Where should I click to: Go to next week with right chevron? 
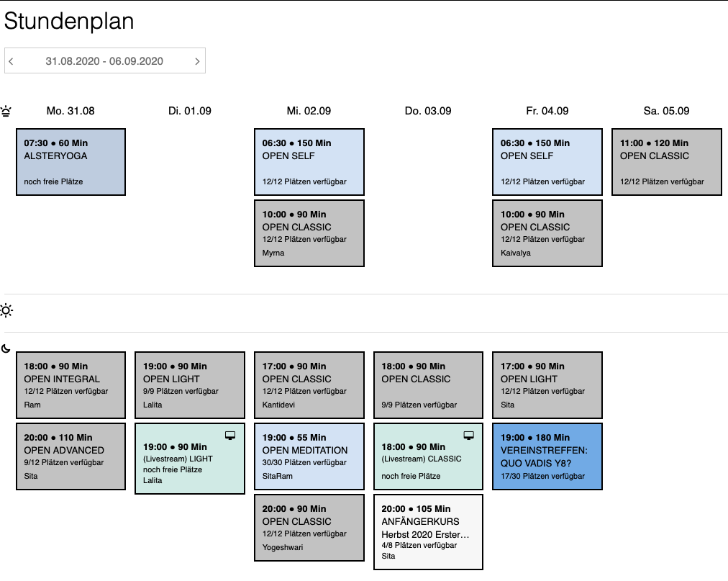tap(197, 61)
